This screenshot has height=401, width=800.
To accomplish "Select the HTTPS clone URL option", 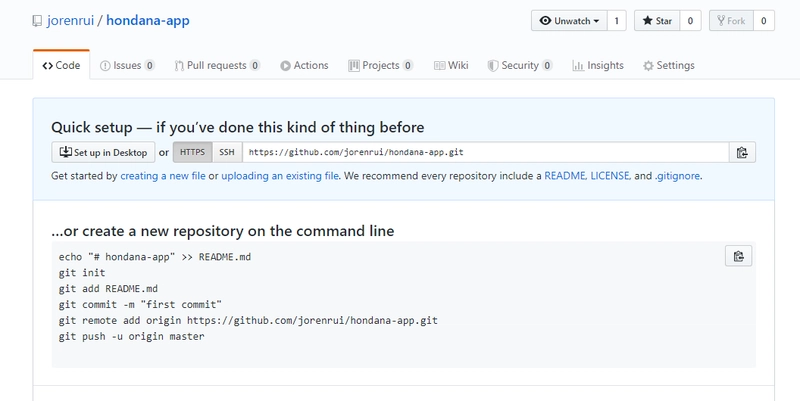I will (x=192, y=152).
